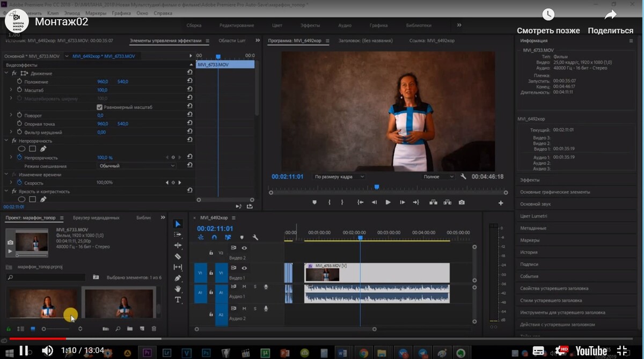Click Mark Out button in Program monitor
Image resolution: width=644 pixels, height=359 pixels.
[342, 202]
